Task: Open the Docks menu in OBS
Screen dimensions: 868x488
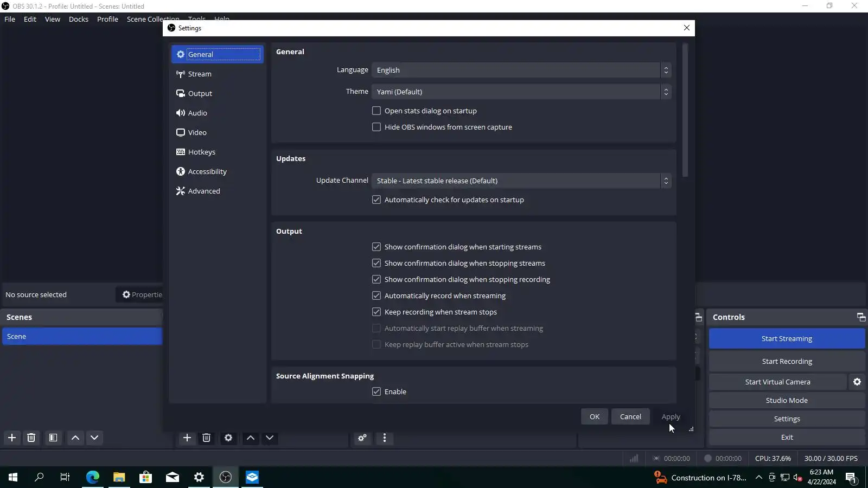Action: point(79,19)
